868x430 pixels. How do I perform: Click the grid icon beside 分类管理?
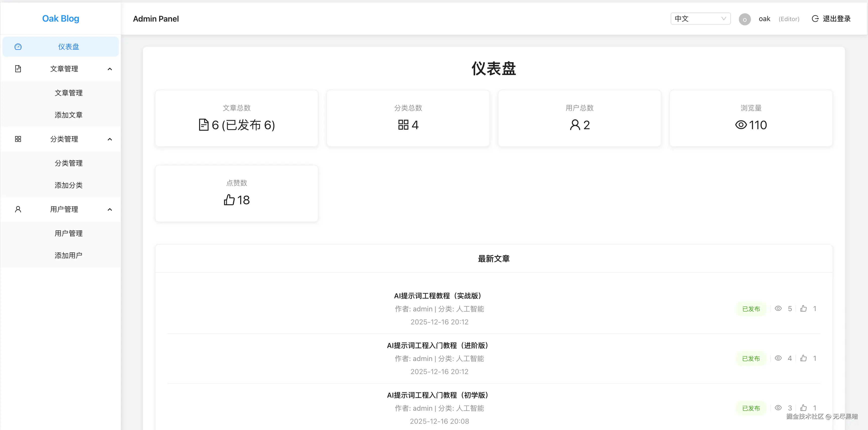pyautogui.click(x=18, y=139)
